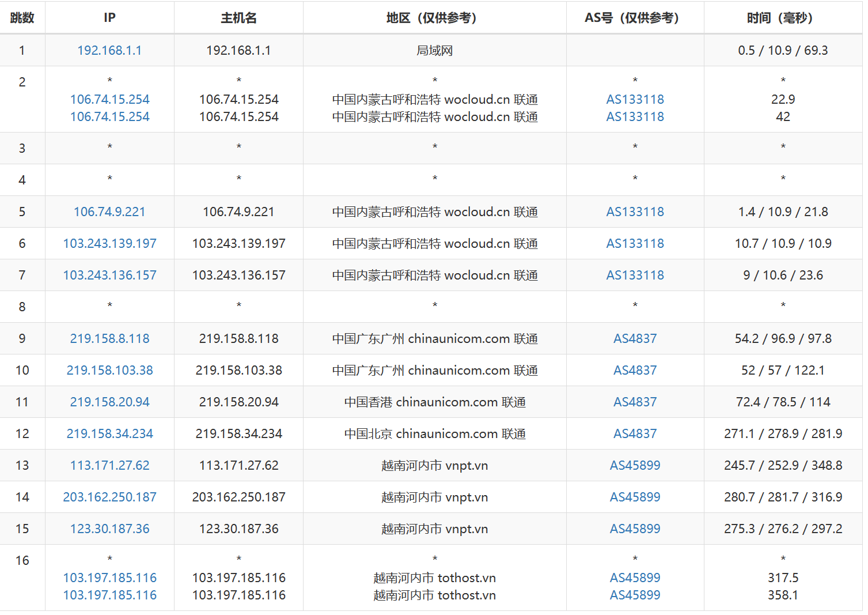Open the blue 192.168.1.1 IP link

pos(109,51)
